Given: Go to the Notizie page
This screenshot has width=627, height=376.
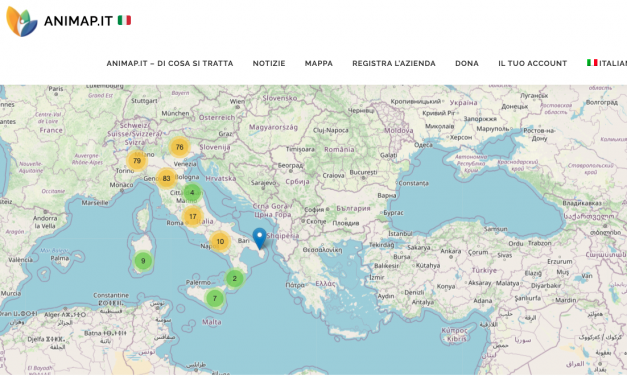Looking at the screenshot, I should pyautogui.click(x=269, y=63).
